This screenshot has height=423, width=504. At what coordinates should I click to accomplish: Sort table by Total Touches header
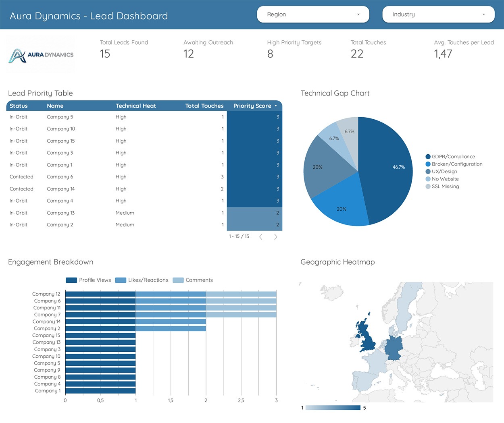click(204, 106)
